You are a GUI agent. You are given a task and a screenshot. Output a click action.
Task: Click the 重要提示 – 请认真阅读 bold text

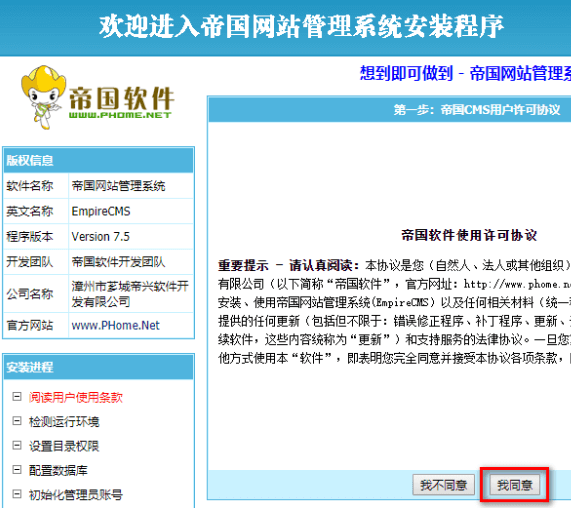pyautogui.click(x=288, y=265)
